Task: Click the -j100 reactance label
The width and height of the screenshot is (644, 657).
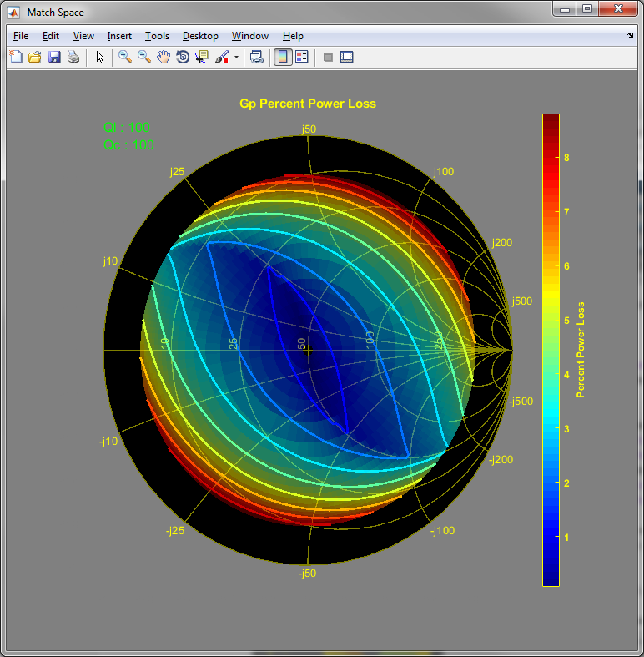Action: pos(442,530)
